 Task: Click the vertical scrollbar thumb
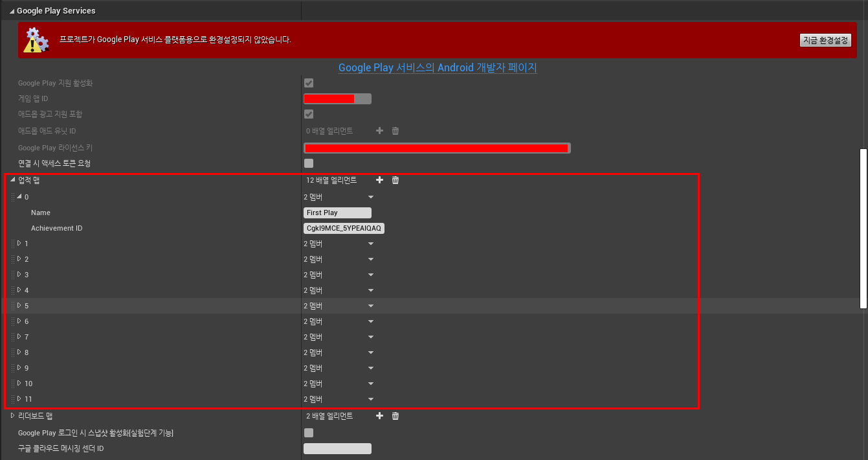[863, 228]
